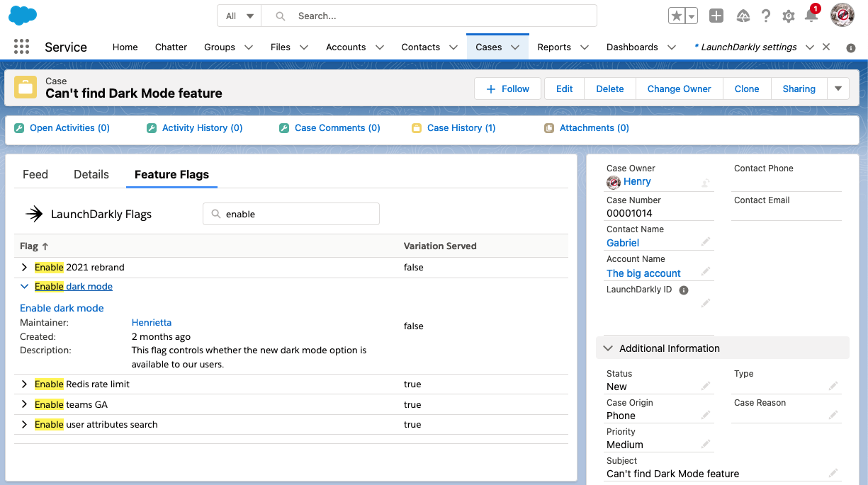Viewport: 868px width, 485px height.
Task: Collapse the Enable dark mode row
Action: pos(25,287)
